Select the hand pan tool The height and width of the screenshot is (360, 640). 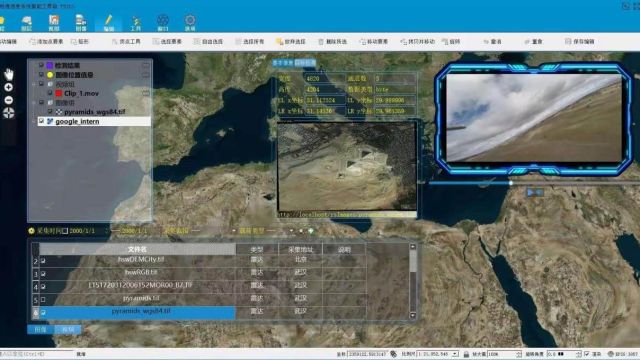point(9,74)
